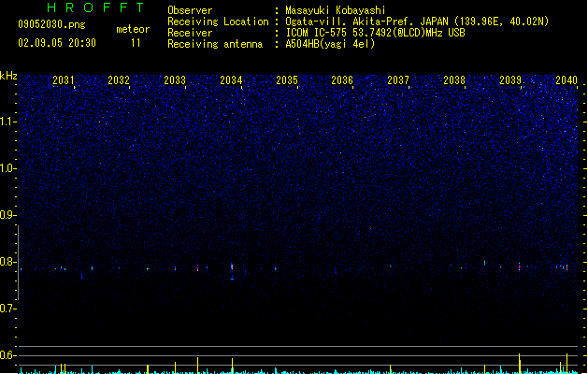Click the 2040 time marker
Image resolution: width=588 pixels, height=374 pixels.
pos(566,80)
